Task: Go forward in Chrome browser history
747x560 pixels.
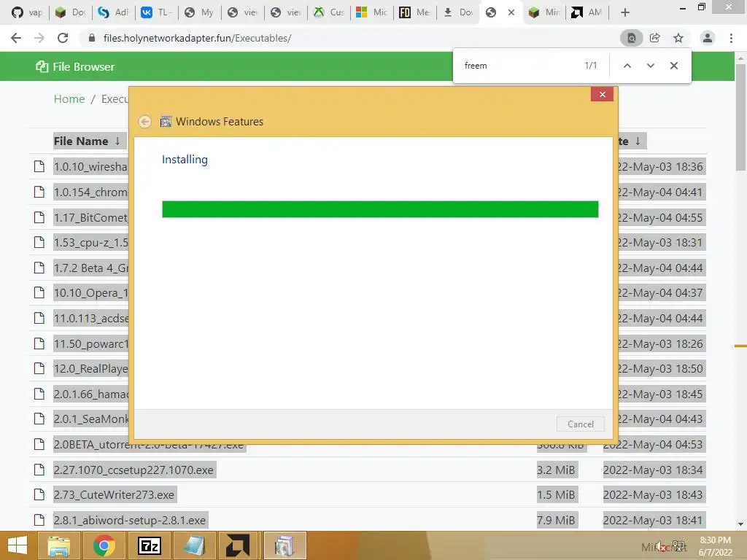Action: pyautogui.click(x=39, y=38)
